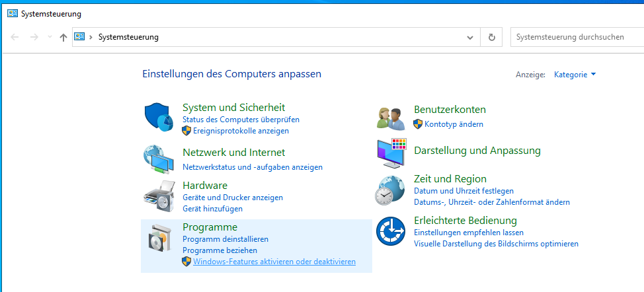Click the refresh button beside address bar

pyautogui.click(x=491, y=38)
